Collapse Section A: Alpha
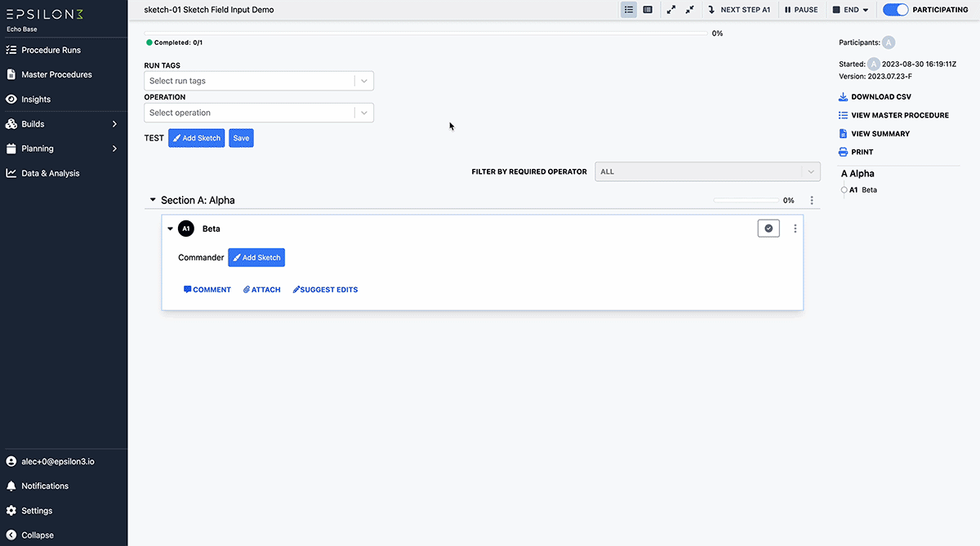 click(x=153, y=199)
